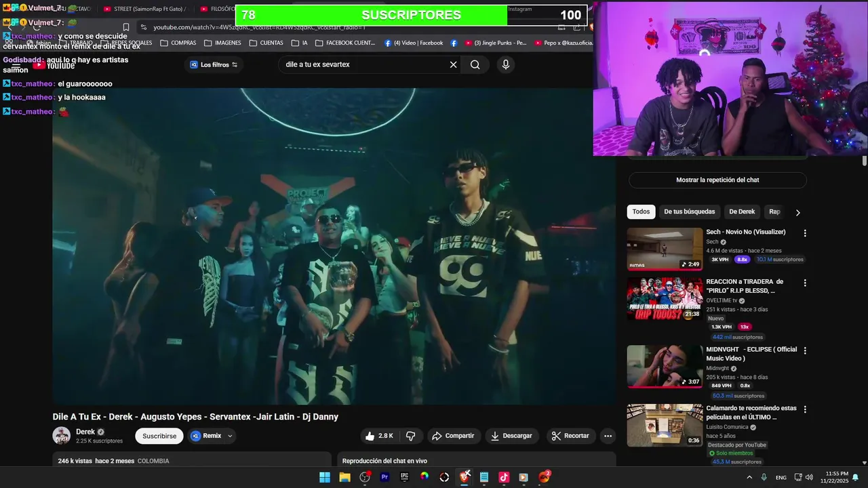868x488 pixels.
Task: Click Sech - Novio No (Visualizer) title
Action: tap(745, 232)
